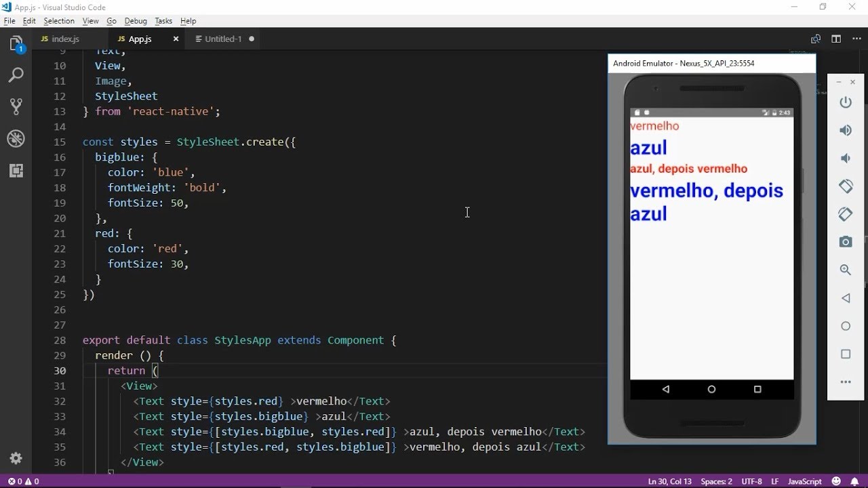Open the Manage gear menu
Screen dimensions: 868x488
(16, 457)
